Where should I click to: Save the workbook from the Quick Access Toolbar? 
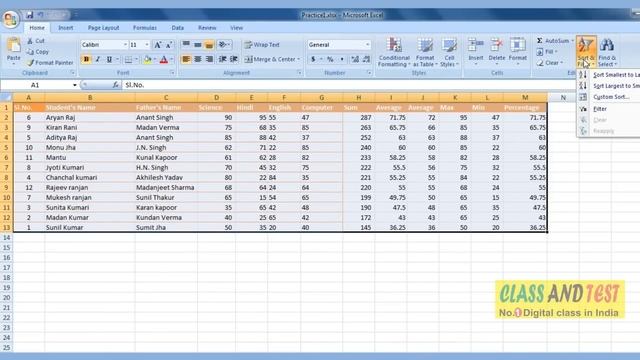click(29, 15)
